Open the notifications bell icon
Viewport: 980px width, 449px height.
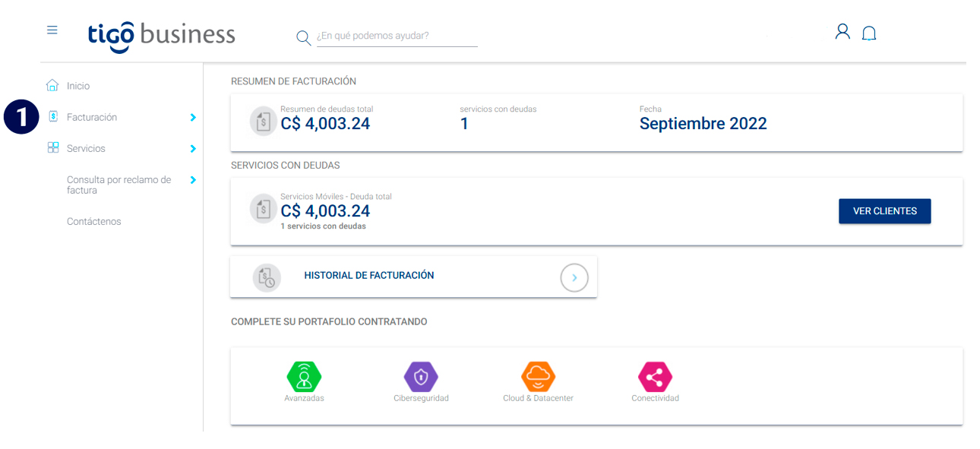(869, 33)
